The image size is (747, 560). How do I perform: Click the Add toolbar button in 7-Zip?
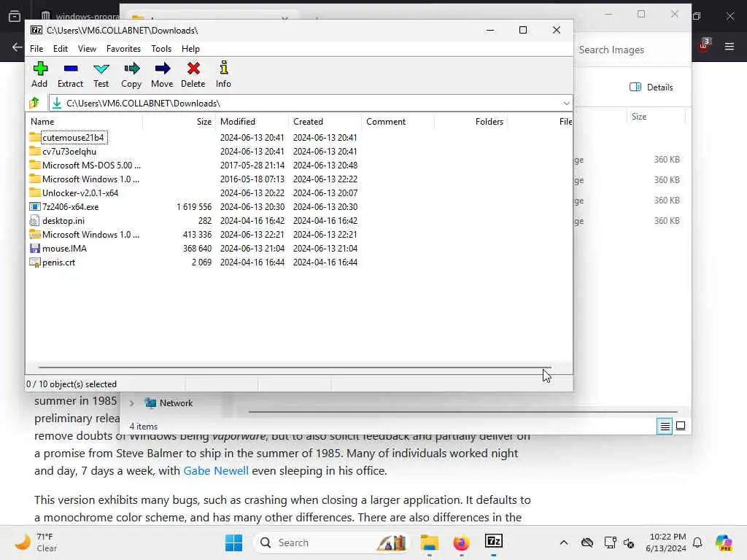coord(39,74)
